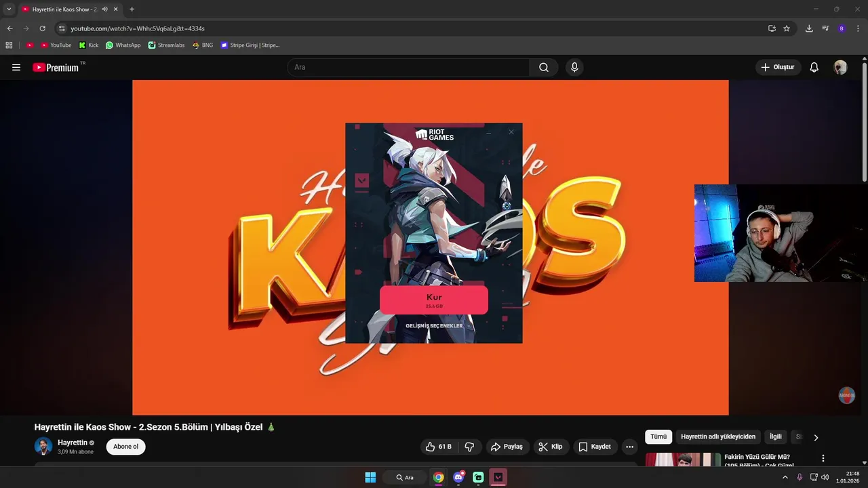Reload the current page

[x=42, y=28]
